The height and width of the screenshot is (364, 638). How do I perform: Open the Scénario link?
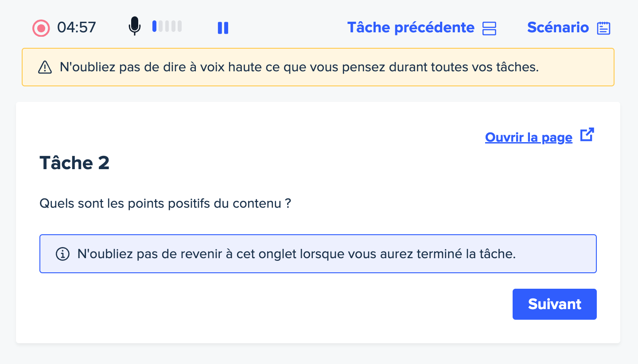click(558, 27)
